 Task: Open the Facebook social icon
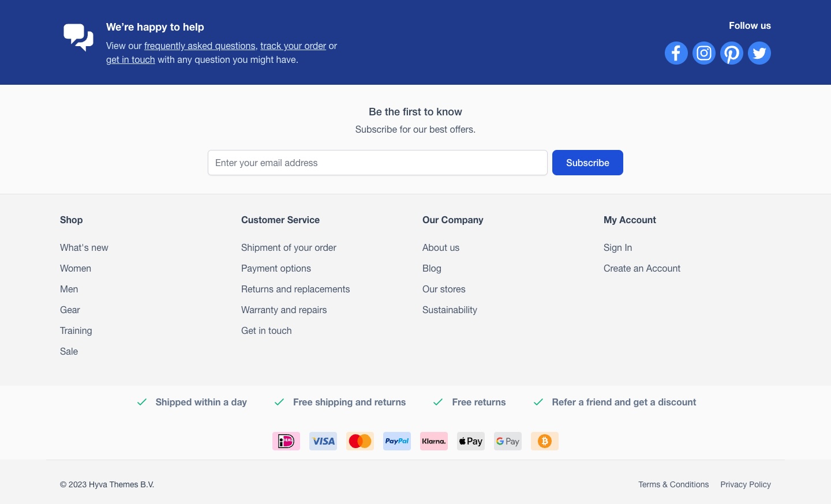point(676,53)
